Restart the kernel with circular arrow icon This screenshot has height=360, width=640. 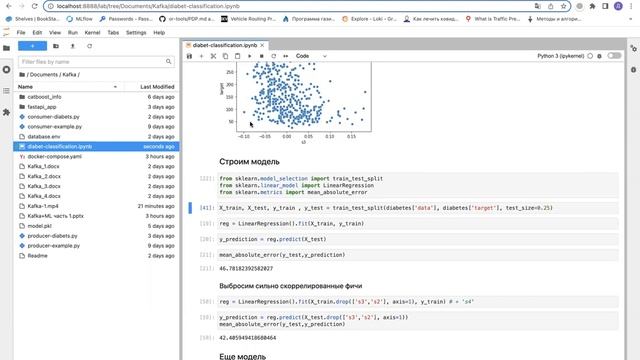(x=273, y=56)
